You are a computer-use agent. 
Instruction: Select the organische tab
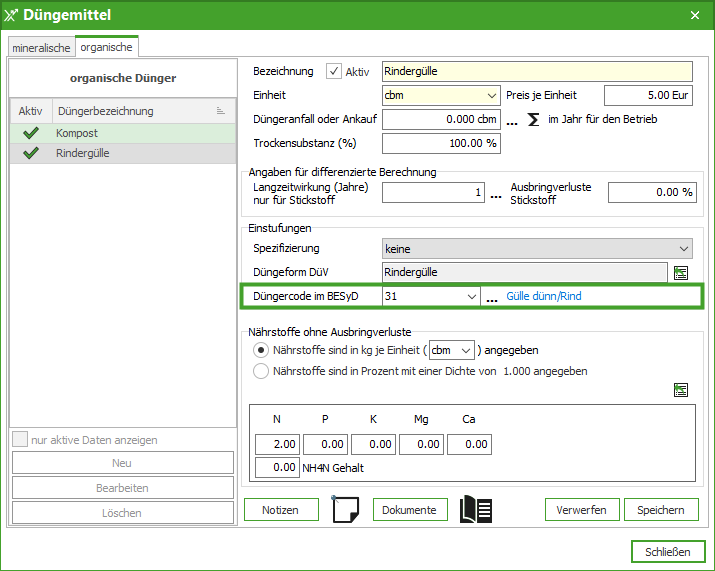[x=106, y=47]
